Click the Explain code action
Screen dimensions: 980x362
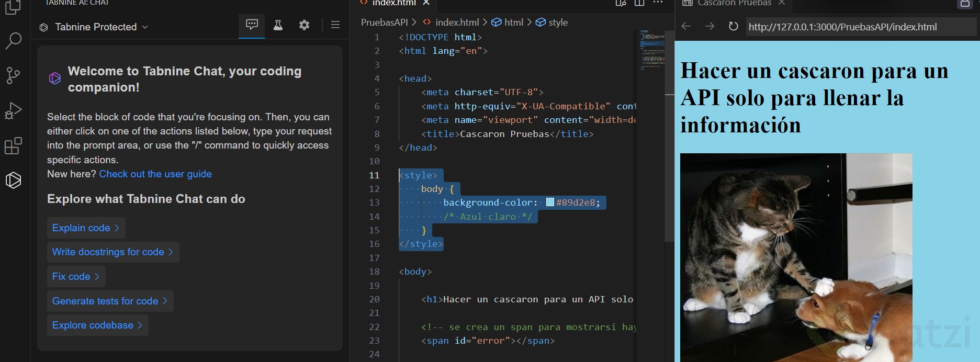click(86, 228)
